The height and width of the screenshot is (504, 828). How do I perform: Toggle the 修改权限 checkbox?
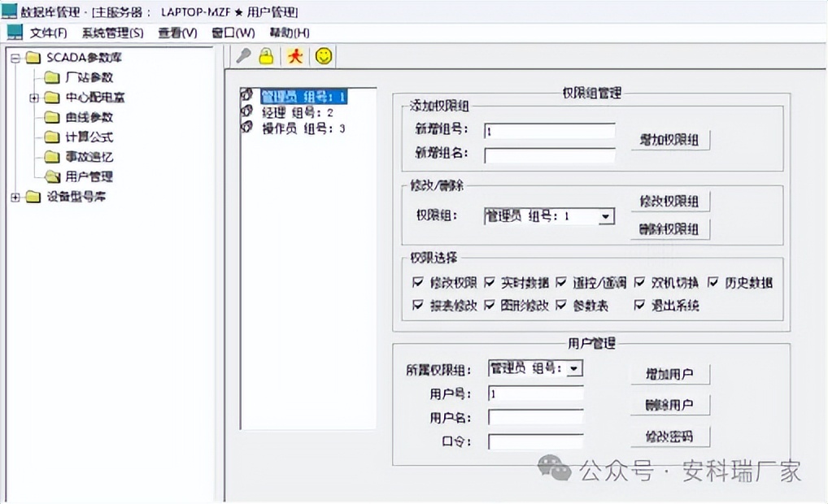[418, 282]
